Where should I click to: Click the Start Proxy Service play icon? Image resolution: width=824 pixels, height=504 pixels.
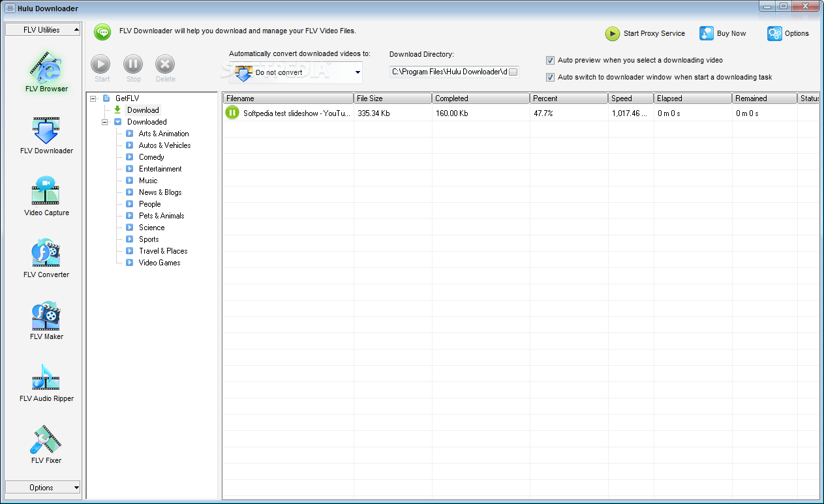(612, 33)
